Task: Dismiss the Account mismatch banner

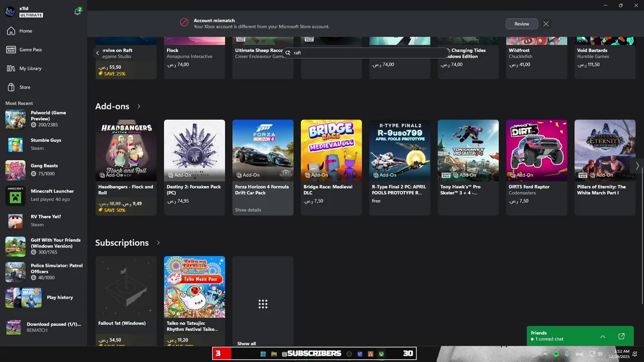Action: 546,24
